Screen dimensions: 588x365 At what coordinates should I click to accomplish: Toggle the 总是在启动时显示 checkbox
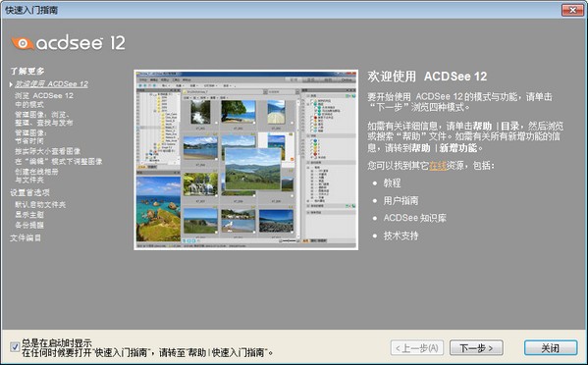[x=15, y=347]
